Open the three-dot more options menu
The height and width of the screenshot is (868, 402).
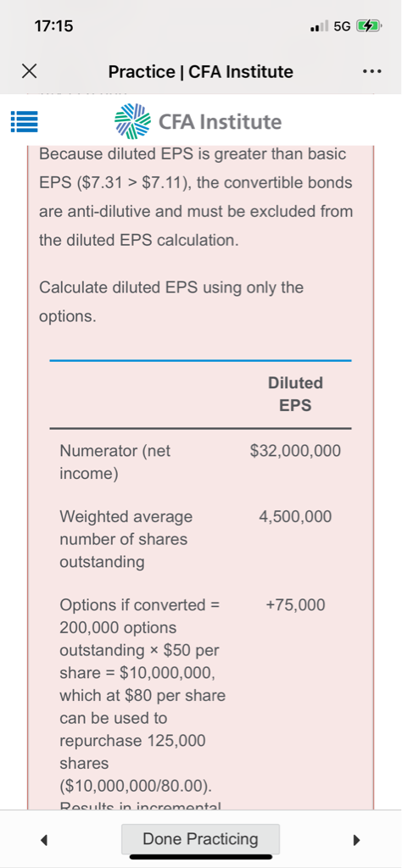pos(371,72)
